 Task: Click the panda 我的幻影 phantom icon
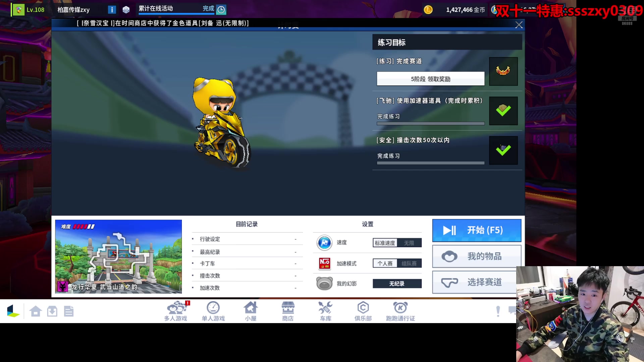coord(324,283)
